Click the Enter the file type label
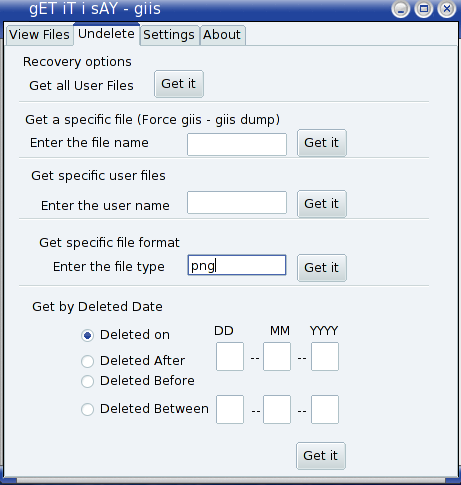The width and height of the screenshot is (461, 485). click(x=109, y=267)
